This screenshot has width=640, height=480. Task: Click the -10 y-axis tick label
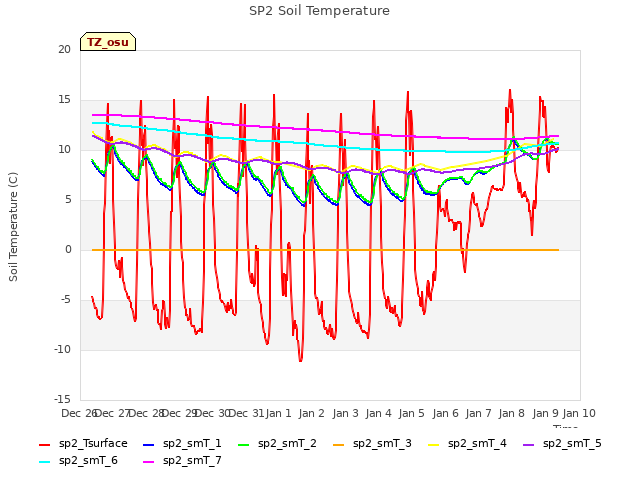[x=62, y=349]
